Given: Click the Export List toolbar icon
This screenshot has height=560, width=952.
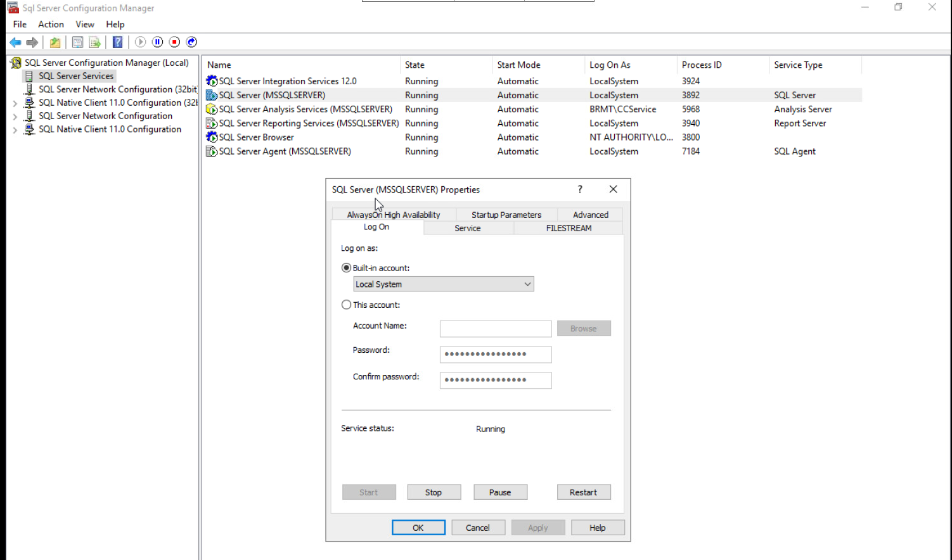Looking at the screenshot, I should [94, 42].
